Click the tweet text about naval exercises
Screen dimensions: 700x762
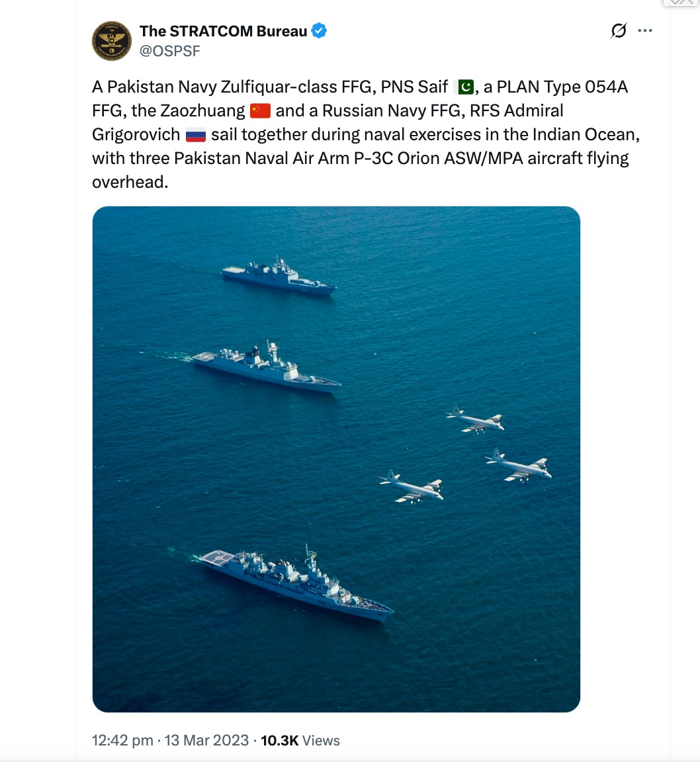[x=366, y=134]
